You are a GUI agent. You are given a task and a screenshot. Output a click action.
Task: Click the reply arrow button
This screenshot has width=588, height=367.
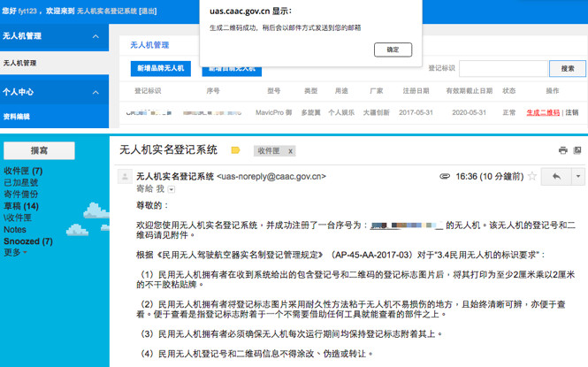coord(556,177)
